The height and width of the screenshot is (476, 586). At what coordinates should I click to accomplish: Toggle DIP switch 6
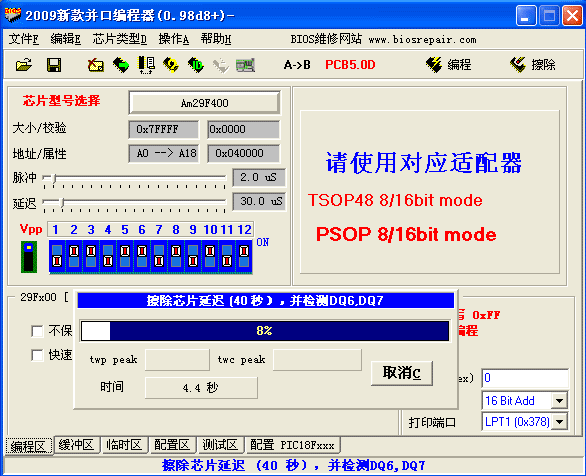tap(142, 256)
